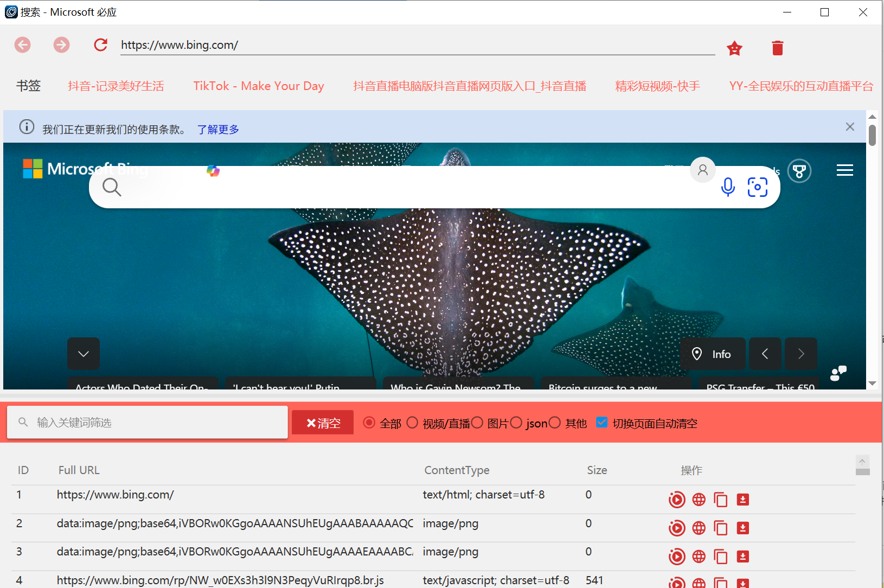Expand the Bing news feed chevron
The height and width of the screenshot is (588, 884).
pyautogui.click(x=84, y=354)
